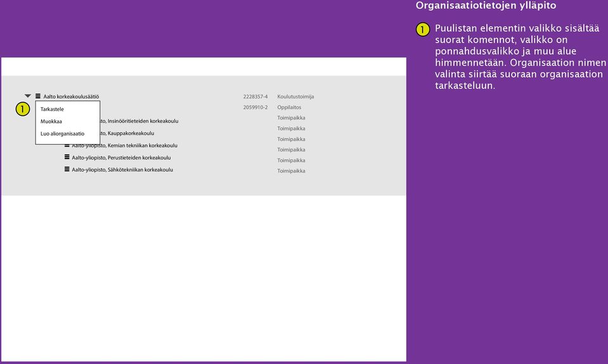Viewport: 608px width, 364px height.
Task: Click the Koulutustoimija type label
Action: click(x=295, y=96)
